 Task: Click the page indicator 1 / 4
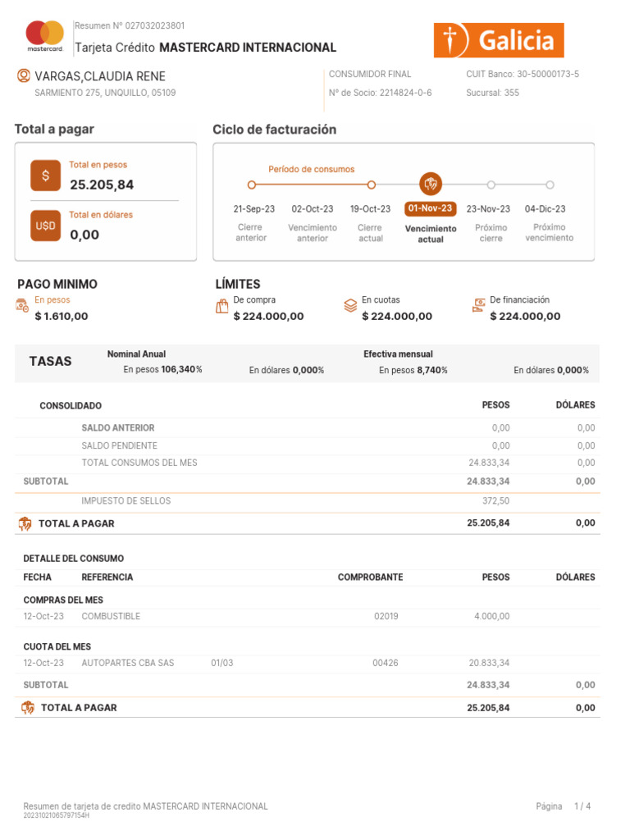(x=582, y=806)
